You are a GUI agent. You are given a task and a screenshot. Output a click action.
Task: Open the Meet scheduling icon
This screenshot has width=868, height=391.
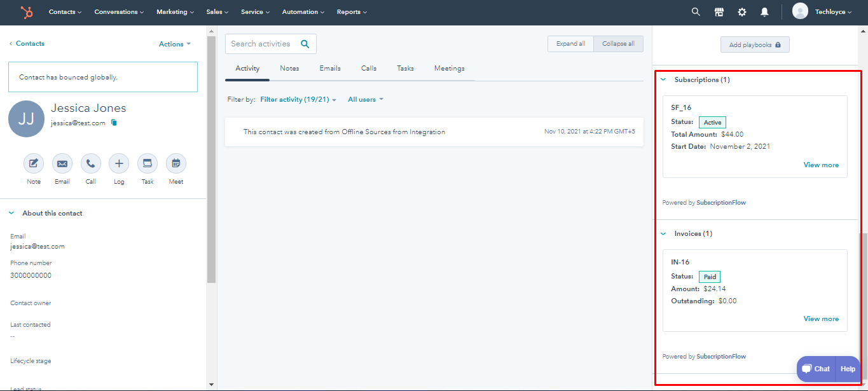click(x=176, y=163)
